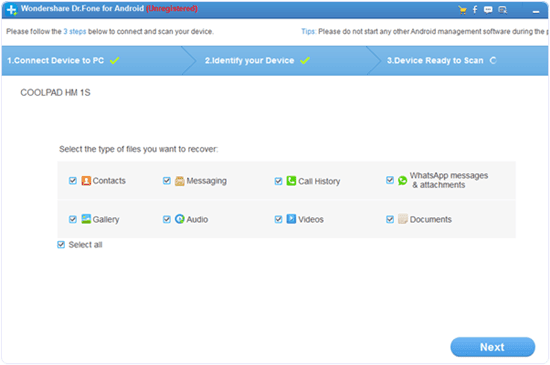The image size is (550, 365).
Task: Toggle WhatsApp messages & attachments checkbox
Action: click(x=390, y=180)
